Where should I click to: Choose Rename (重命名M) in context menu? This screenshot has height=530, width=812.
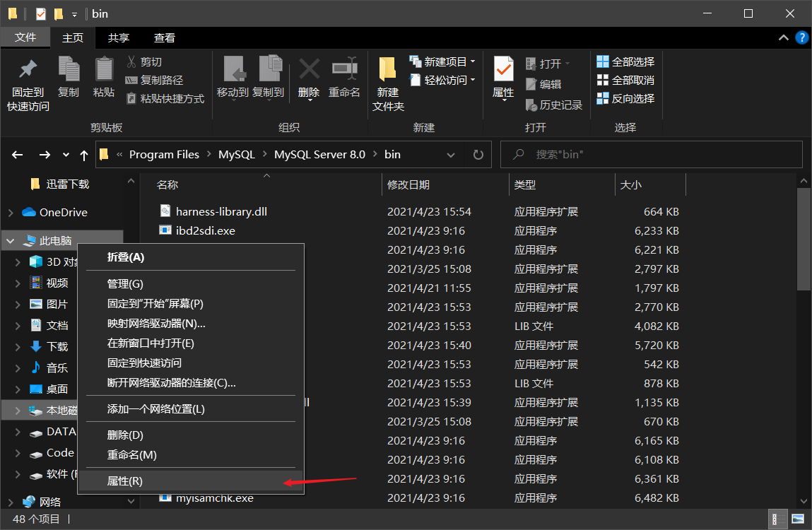[x=191, y=455]
